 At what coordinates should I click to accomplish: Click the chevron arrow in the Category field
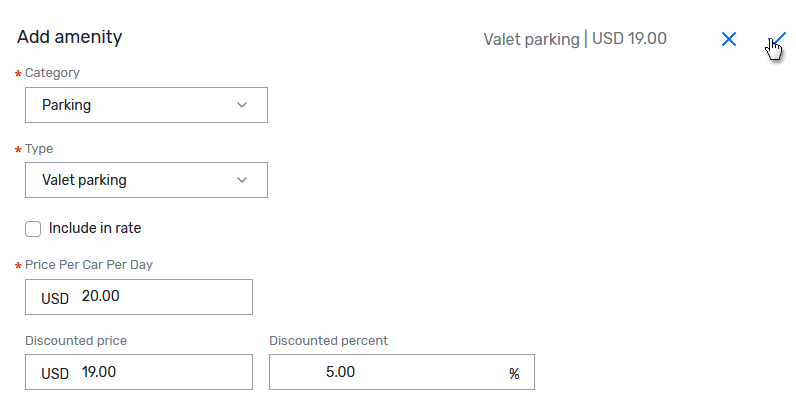(x=242, y=105)
